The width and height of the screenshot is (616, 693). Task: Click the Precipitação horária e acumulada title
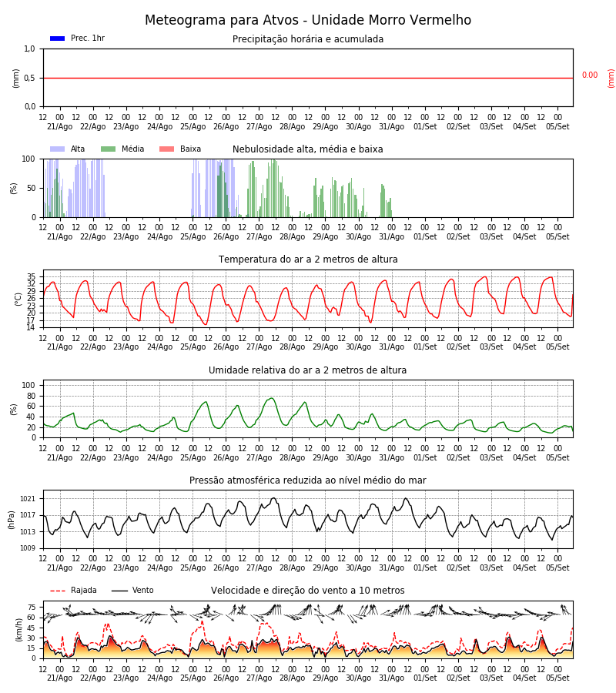click(x=308, y=39)
